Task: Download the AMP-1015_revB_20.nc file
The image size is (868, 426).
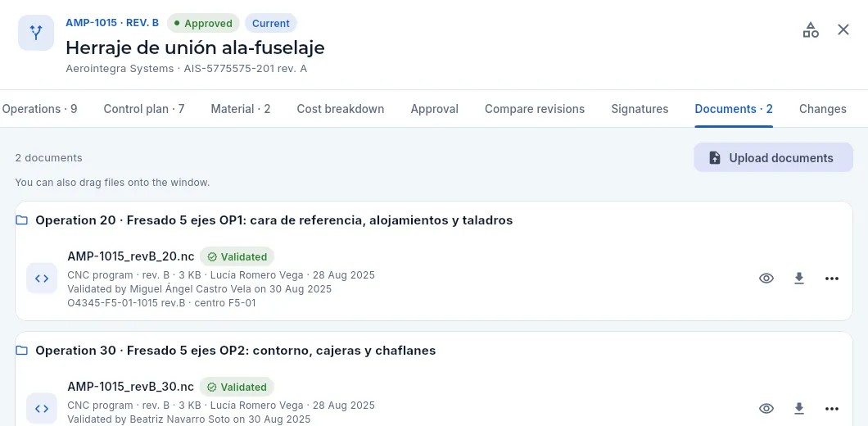Action: 798,278
